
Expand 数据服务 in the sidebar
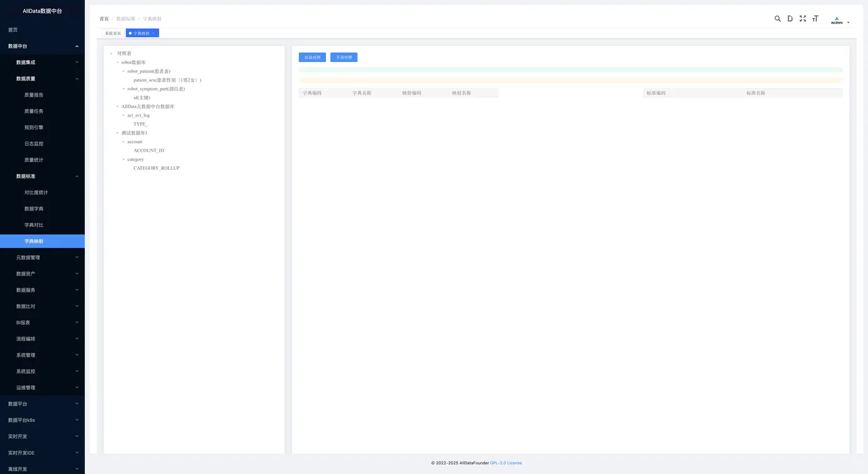(x=42, y=290)
